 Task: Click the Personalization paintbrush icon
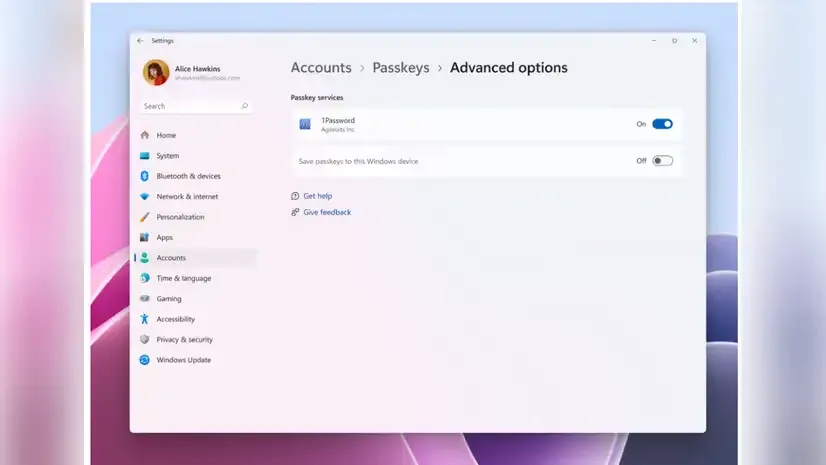145,217
